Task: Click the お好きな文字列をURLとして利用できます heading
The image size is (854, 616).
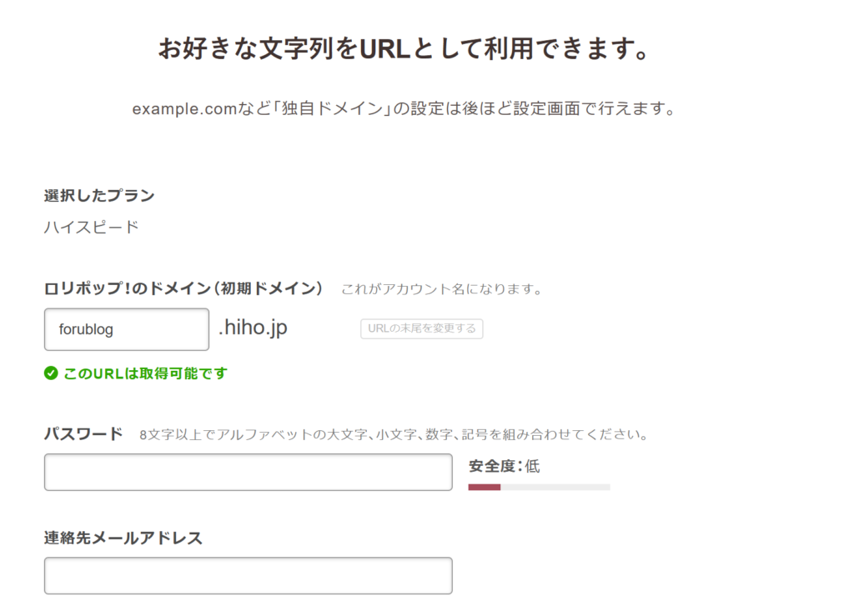Action: coord(404,49)
